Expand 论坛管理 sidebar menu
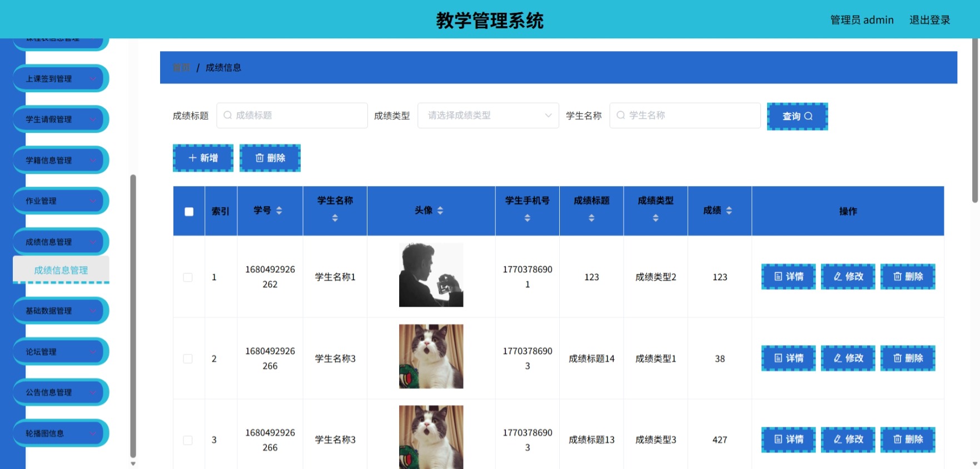This screenshot has height=469, width=980. pyautogui.click(x=61, y=352)
